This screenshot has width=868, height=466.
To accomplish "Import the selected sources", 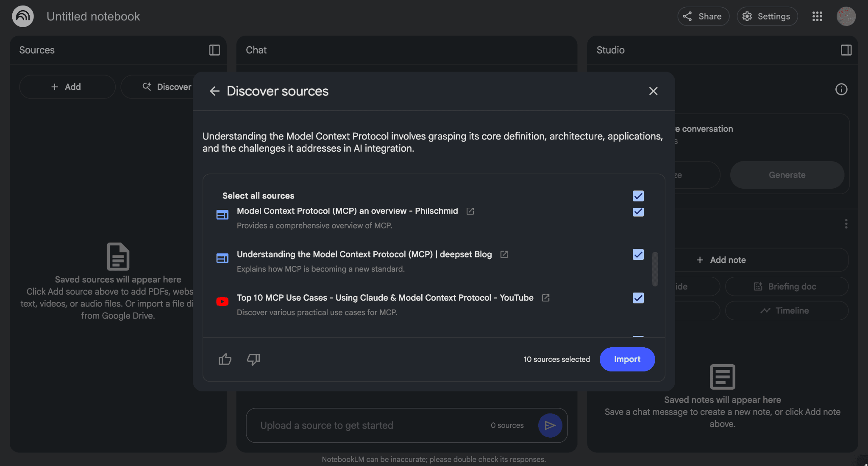I will (x=627, y=359).
